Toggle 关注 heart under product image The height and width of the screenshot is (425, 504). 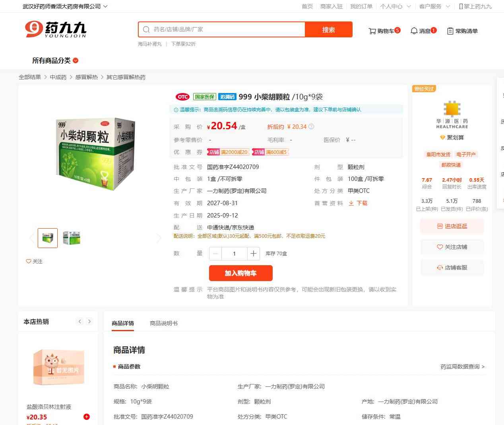(x=34, y=261)
